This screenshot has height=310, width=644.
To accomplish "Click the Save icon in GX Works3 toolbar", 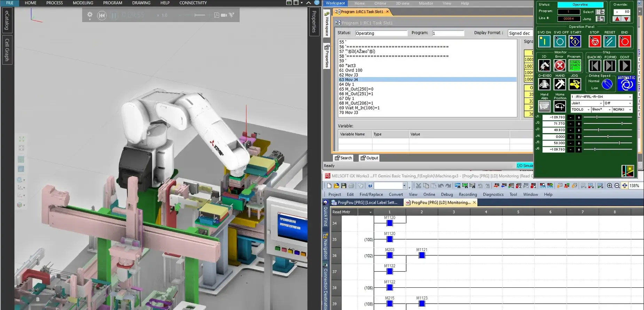I will pos(344,186).
